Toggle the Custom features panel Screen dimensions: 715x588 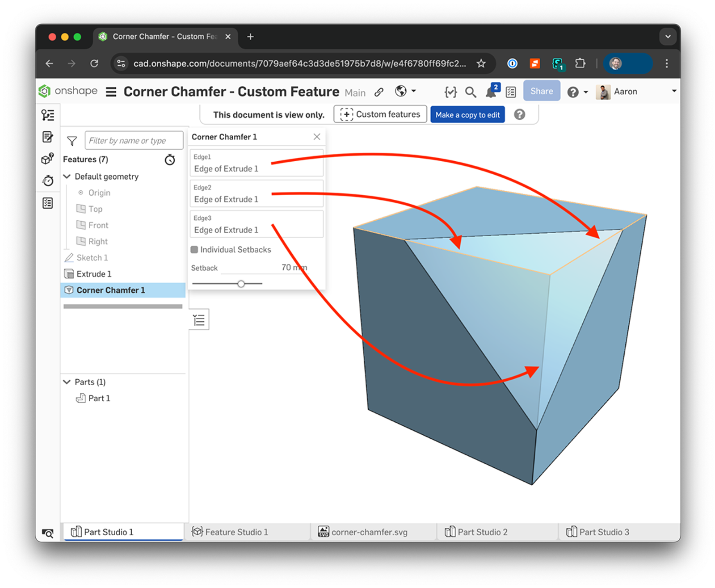point(379,114)
